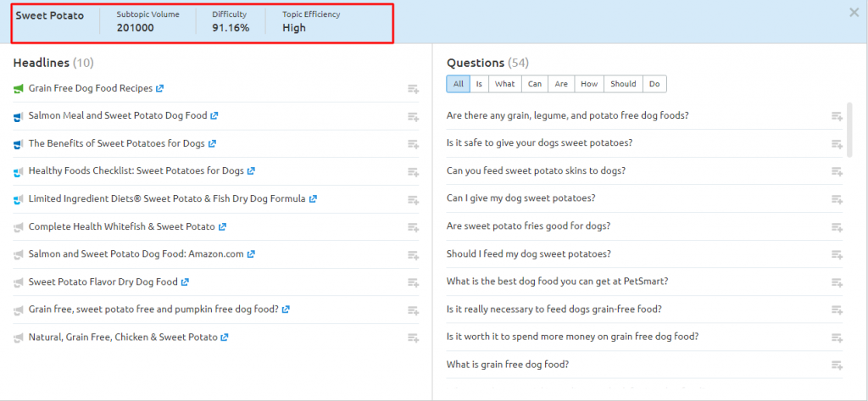Add Sweet Potato Flavor Dry Dog Food to list

pos(413,282)
